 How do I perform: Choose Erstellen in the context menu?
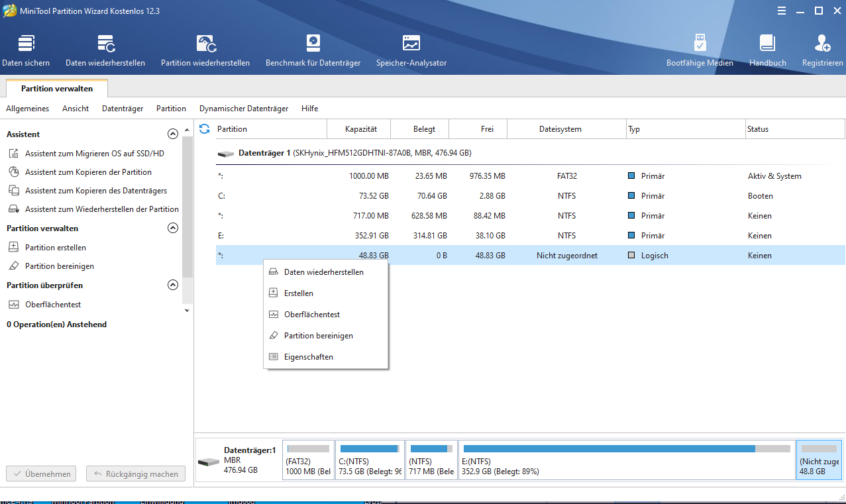pyautogui.click(x=325, y=293)
